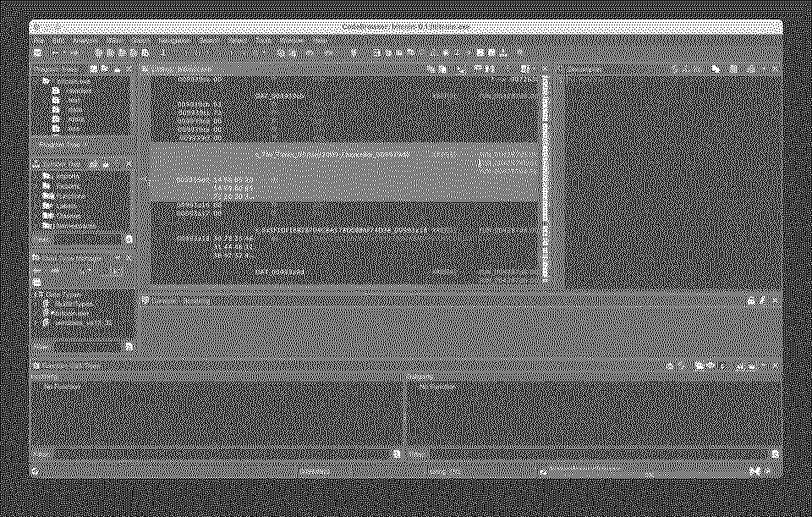Screen dimensions: 812x517
Task: Switch to the Program Tree tab
Action: (x=59, y=146)
